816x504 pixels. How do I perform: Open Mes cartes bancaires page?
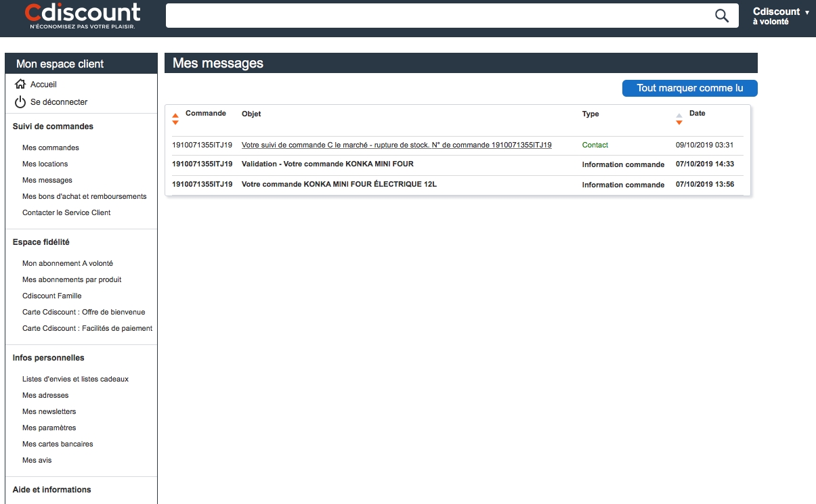(58, 444)
